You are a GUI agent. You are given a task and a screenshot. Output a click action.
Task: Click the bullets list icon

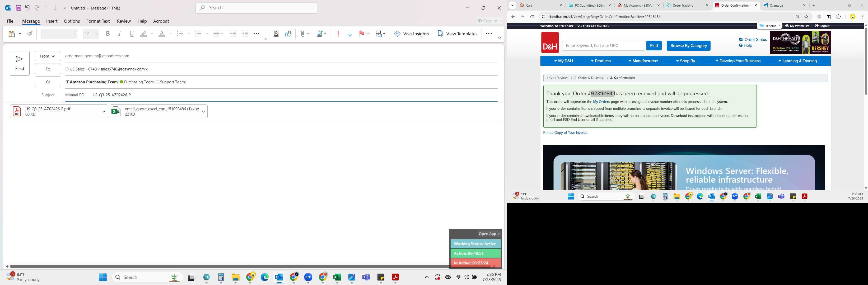click(180, 34)
